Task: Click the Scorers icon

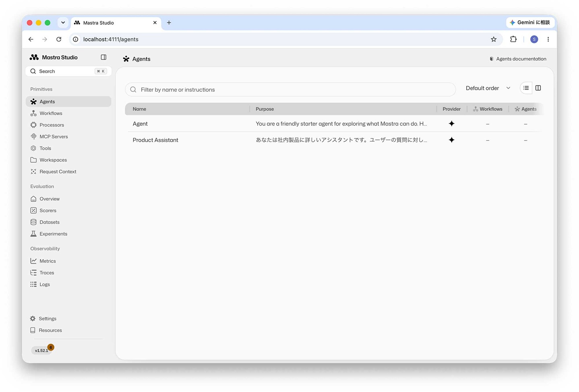Action: pyautogui.click(x=33, y=210)
